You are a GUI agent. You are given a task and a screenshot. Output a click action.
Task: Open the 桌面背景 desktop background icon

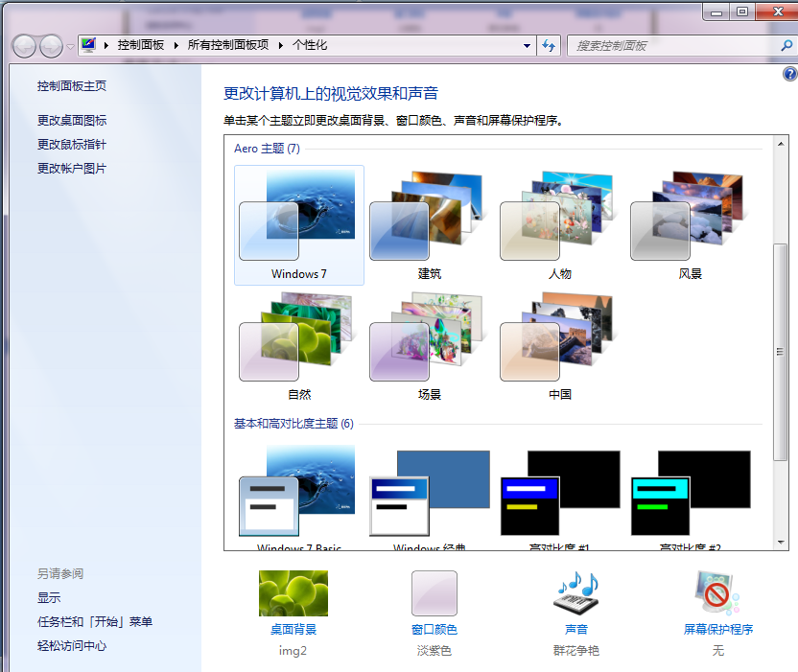[293, 593]
